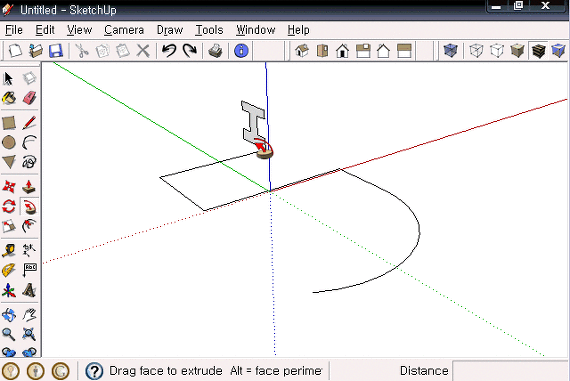Undo the last action

(169, 51)
